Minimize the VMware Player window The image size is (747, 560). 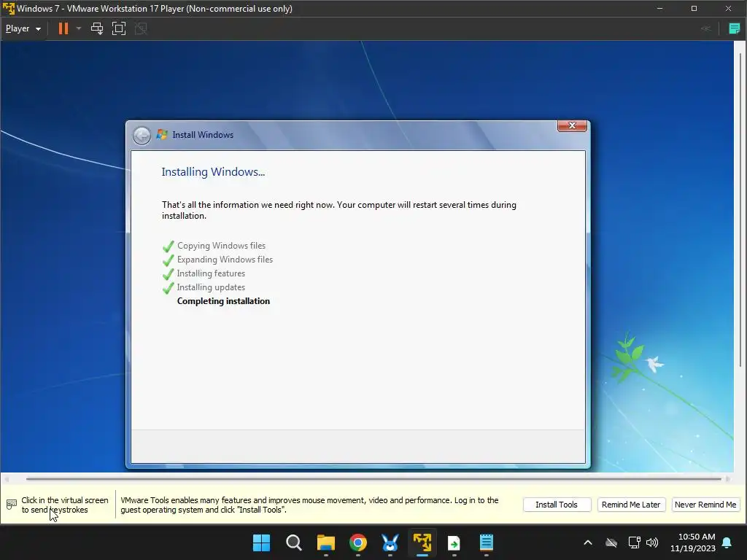click(659, 9)
